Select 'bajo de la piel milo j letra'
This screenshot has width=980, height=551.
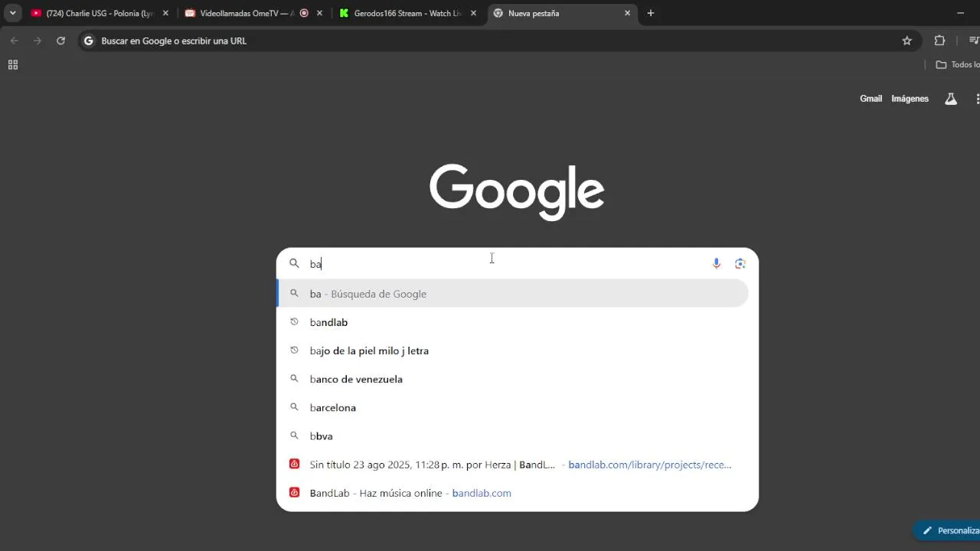(513, 350)
